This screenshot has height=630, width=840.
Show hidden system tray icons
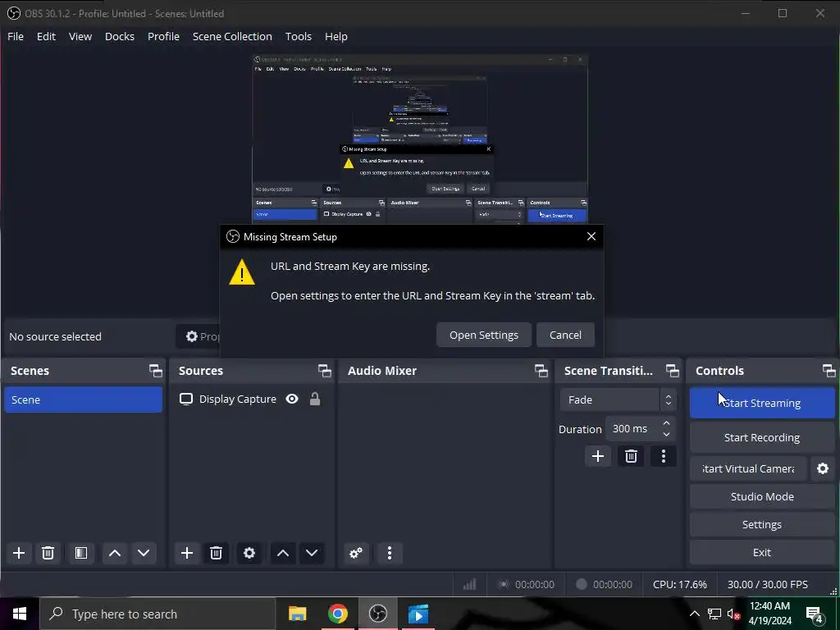pyautogui.click(x=694, y=614)
